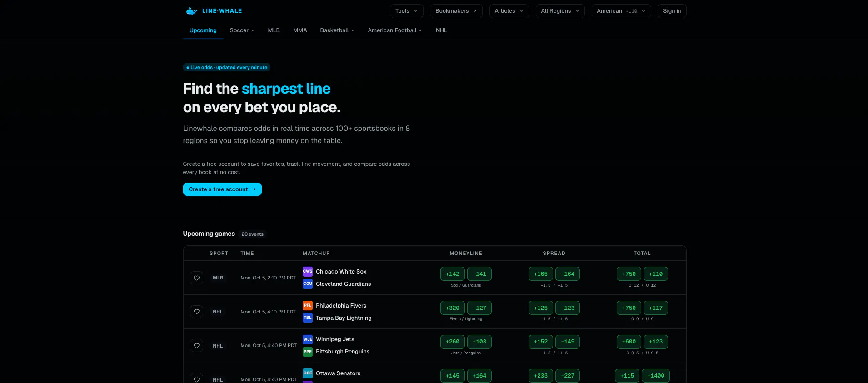
Task: Expand the American Football menu
Action: coord(395,30)
